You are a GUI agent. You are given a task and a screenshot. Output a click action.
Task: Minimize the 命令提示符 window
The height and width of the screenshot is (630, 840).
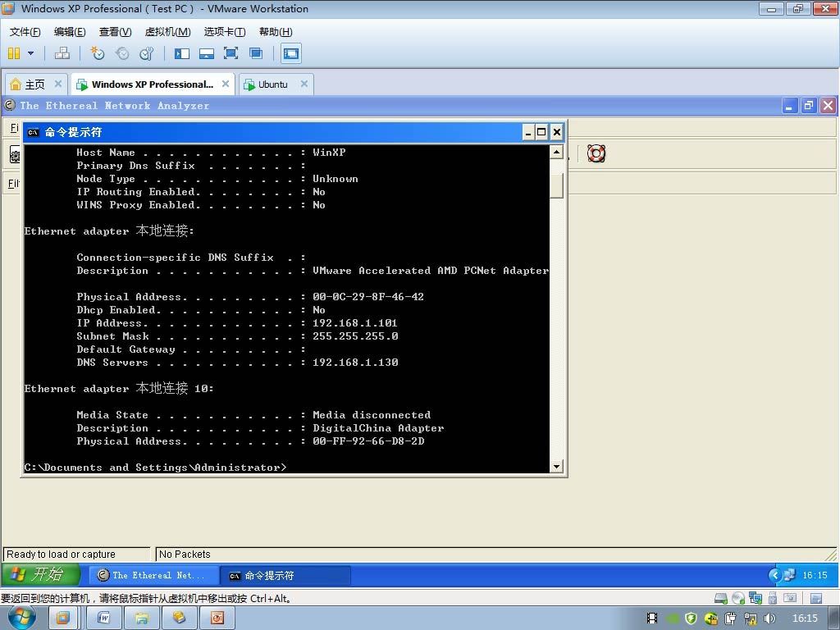(x=528, y=132)
